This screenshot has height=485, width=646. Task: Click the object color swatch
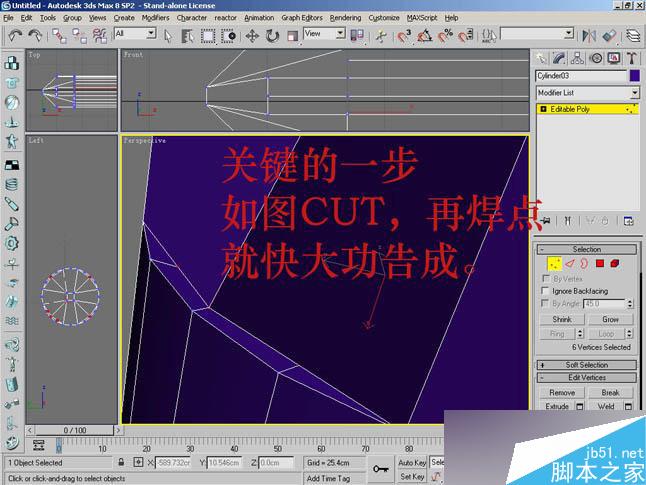point(634,75)
